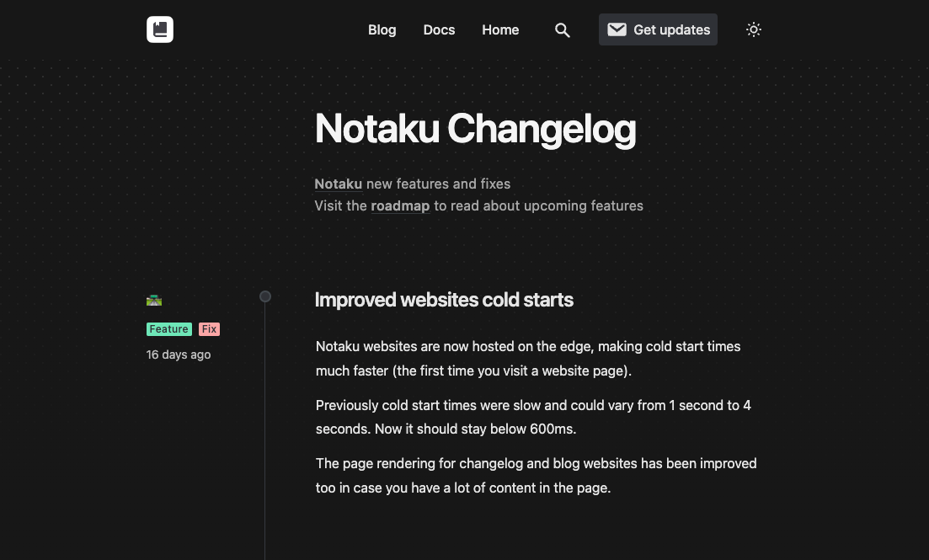Click the pink Fix tag
929x560 pixels.
pos(209,329)
